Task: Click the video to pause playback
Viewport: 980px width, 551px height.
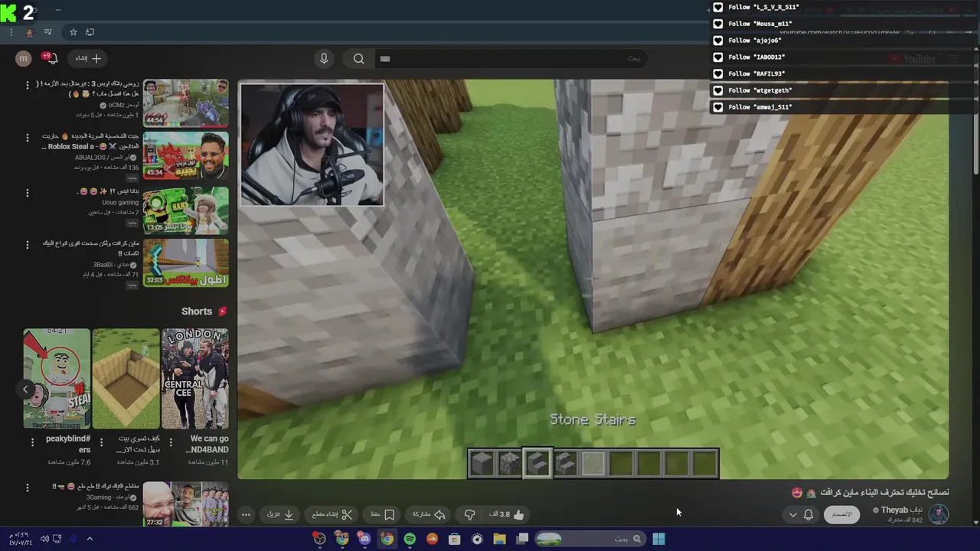Action: pos(593,279)
